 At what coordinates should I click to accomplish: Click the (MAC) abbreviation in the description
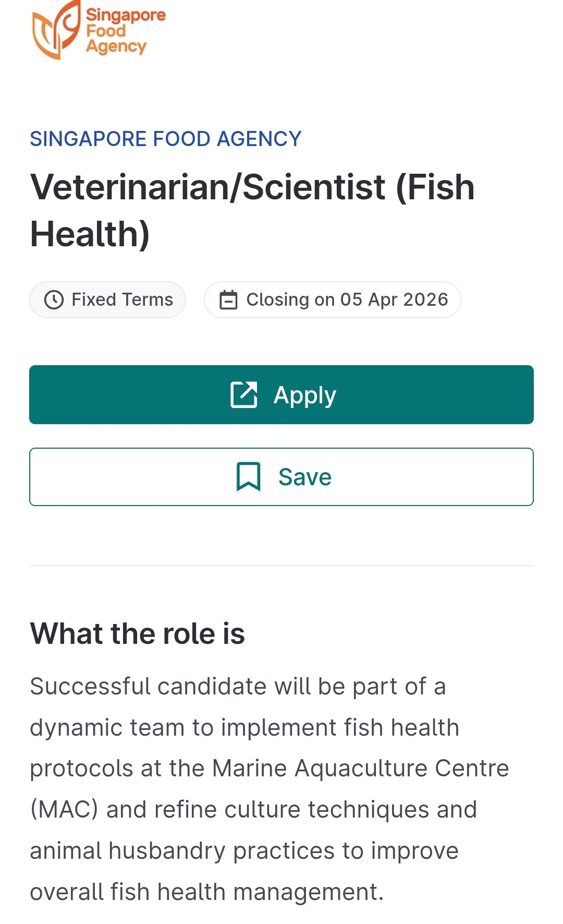click(64, 809)
